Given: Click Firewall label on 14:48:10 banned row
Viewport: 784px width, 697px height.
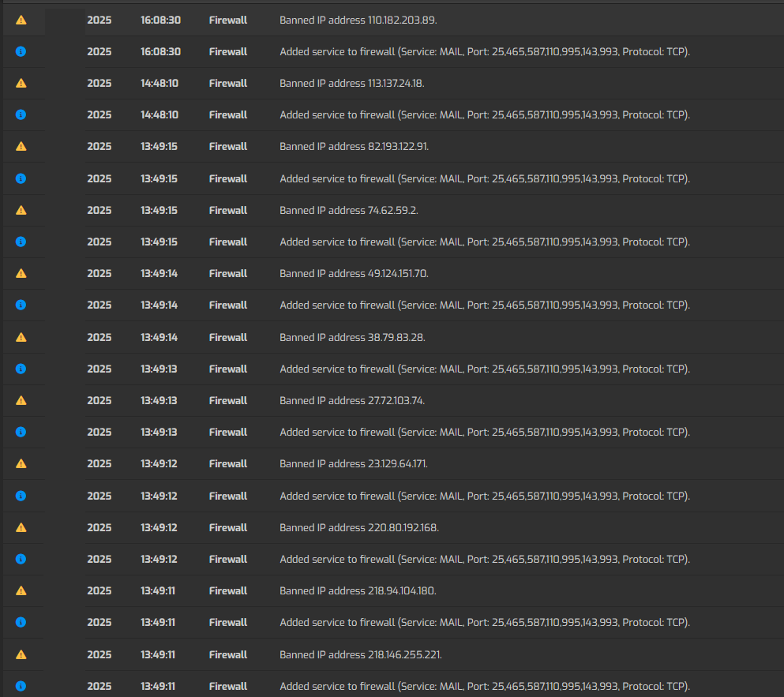Looking at the screenshot, I should (x=228, y=83).
